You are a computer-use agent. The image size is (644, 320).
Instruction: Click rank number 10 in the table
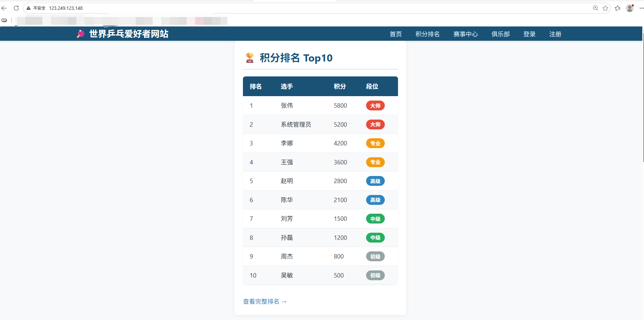coord(253,275)
